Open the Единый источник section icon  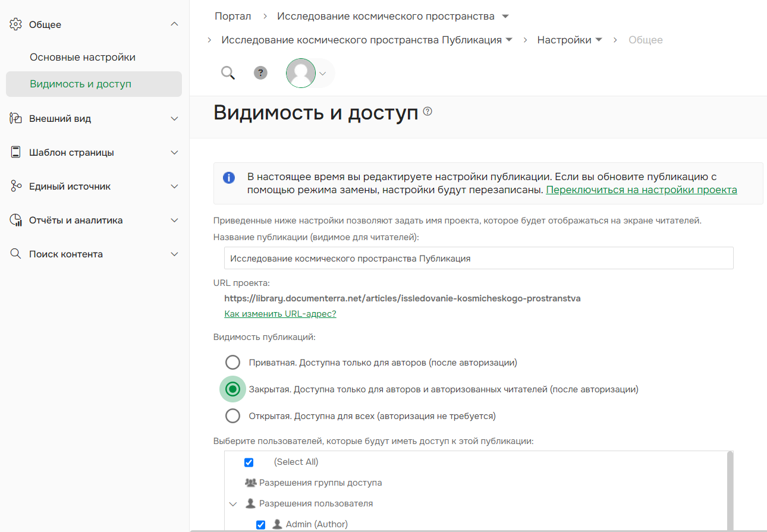(x=15, y=185)
